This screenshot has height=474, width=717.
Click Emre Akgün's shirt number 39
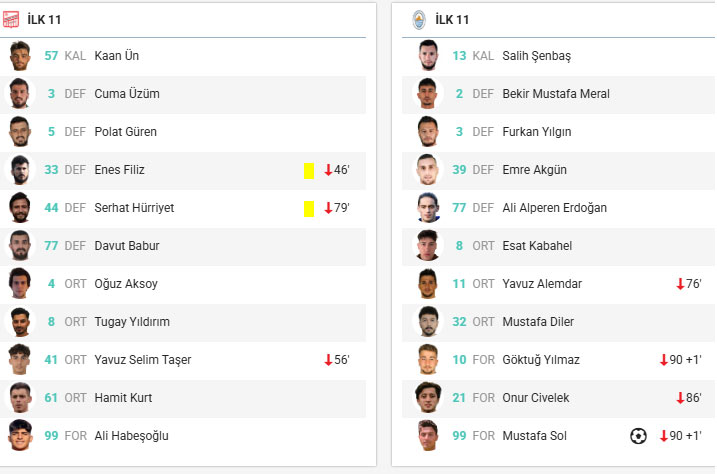pos(459,170)
